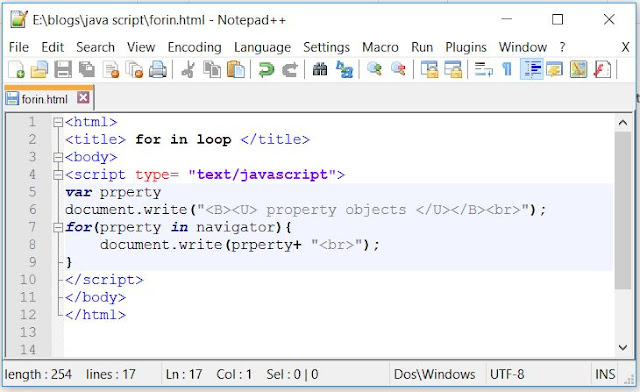
Task: Close the forin.html tab with red X
Action: 83,97
